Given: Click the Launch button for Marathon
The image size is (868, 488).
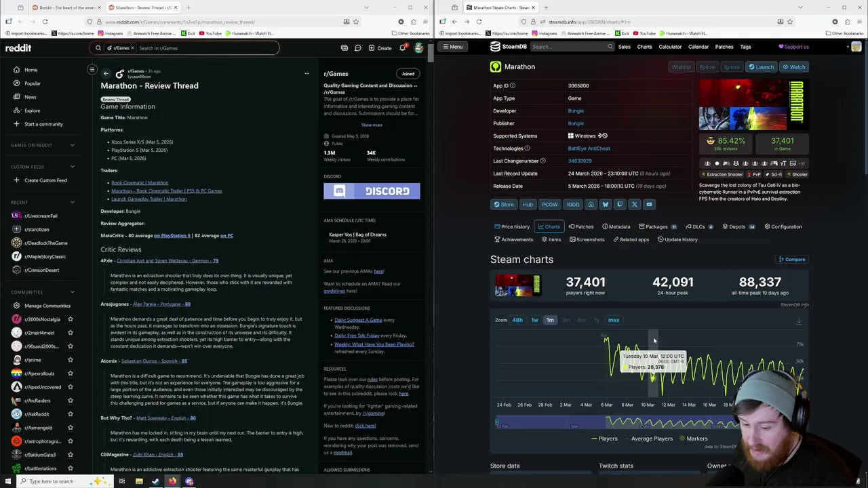Looking at the screenshot, I should 761,67.
